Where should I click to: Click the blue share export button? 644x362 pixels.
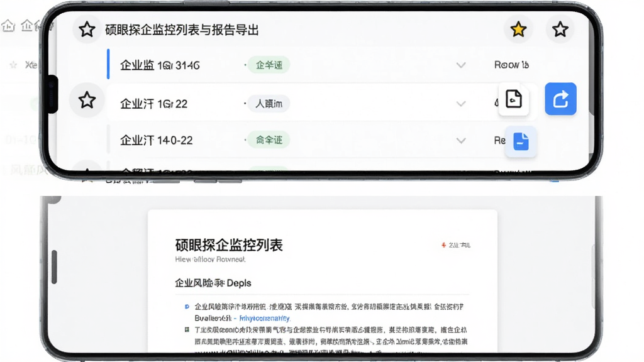(560, 99)
